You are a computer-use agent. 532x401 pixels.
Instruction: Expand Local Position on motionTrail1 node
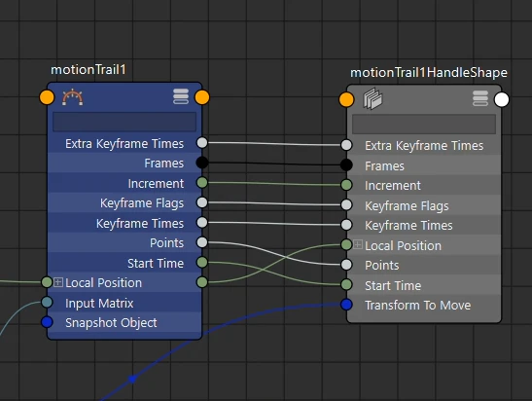58,282
